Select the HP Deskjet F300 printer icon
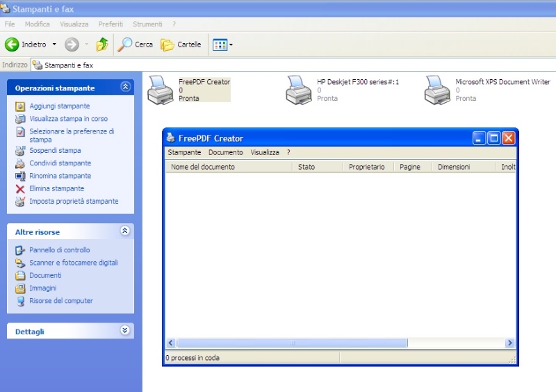Viewport: 556px width, 392px height. pos(300,90)
